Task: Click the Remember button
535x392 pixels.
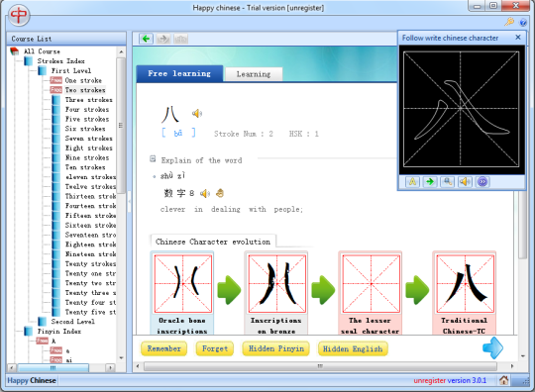Action: coord(163,348)
